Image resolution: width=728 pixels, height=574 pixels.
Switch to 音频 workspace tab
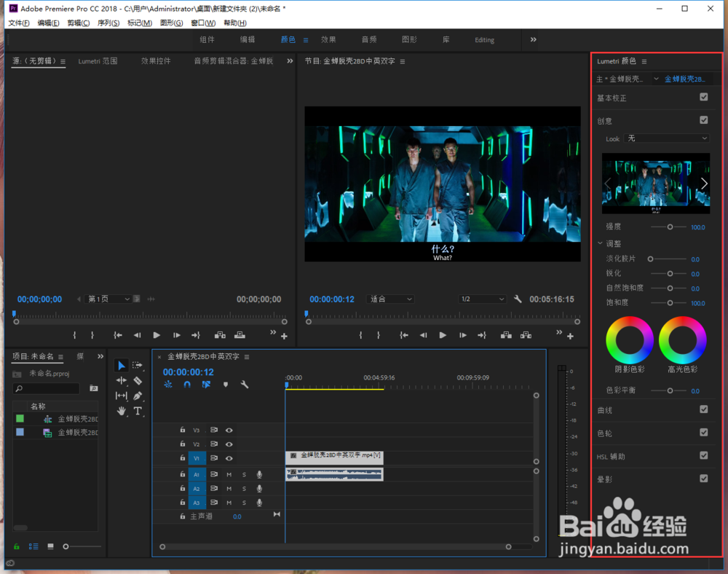click(x=369, y=39)
